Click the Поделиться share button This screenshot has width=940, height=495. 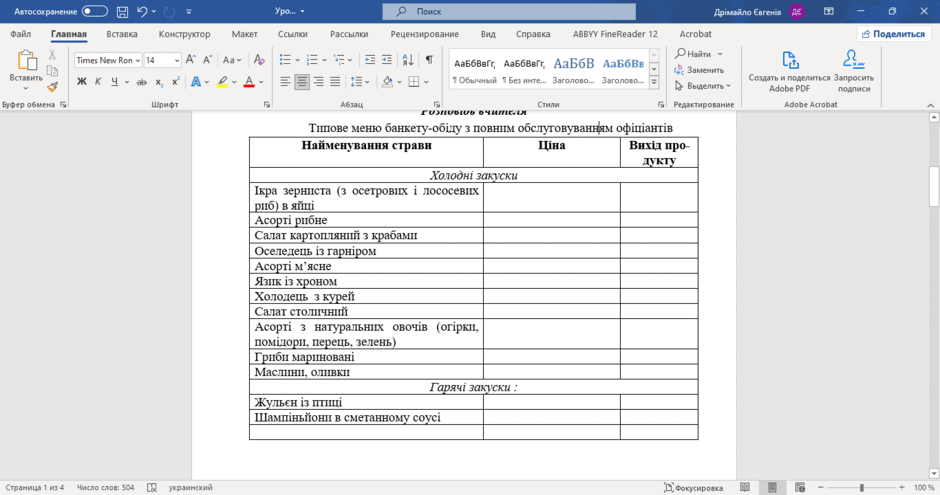893,34
